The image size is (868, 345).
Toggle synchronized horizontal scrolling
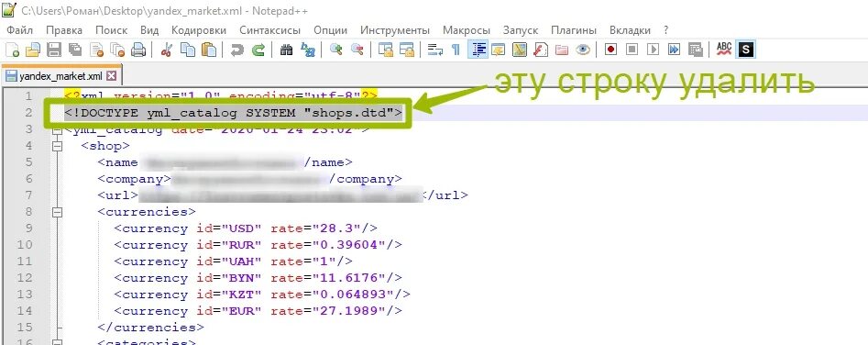(x=407, y=50)
